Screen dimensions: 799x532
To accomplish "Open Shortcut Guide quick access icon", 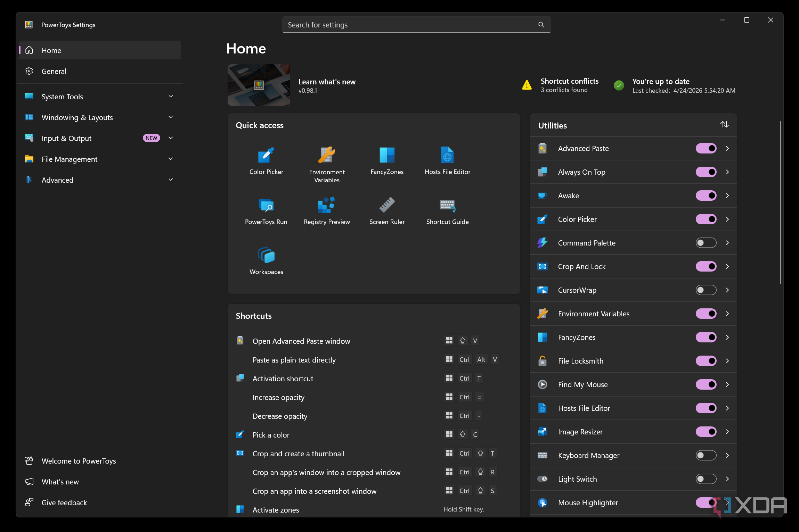I will click(x=447, y=205).
